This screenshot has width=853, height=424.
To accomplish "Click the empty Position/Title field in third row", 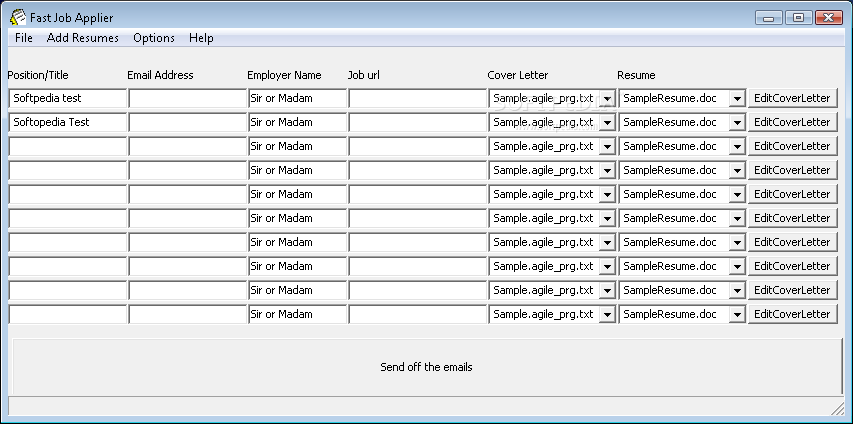I will click(x=67, y=146).
